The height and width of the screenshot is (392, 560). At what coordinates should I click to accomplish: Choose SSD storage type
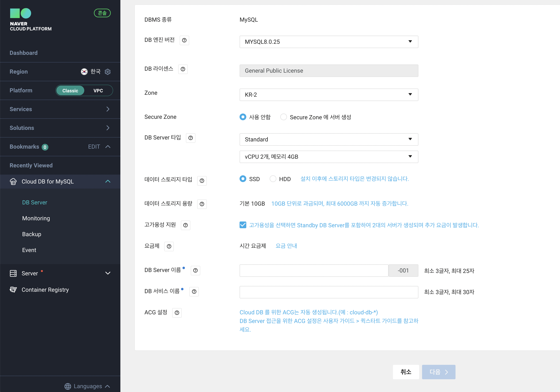tap(243, 179)
